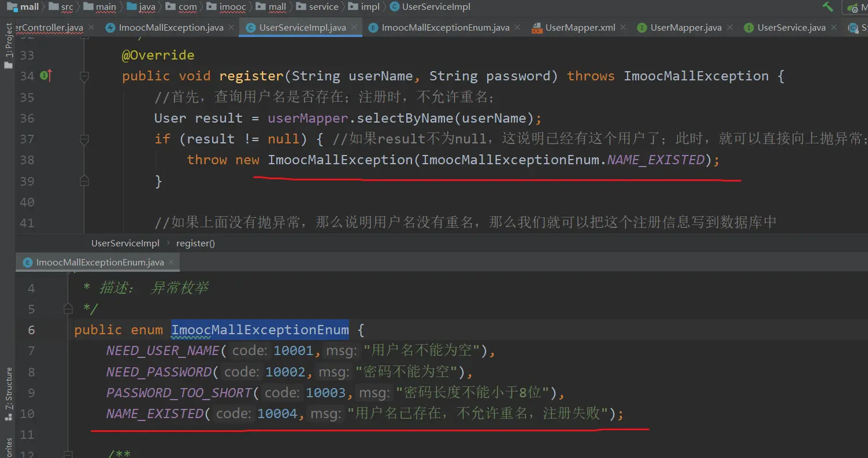The image size is (868, 458).
Task: Click the impl package in the navigation bar
Action: [x=365, y=7]
